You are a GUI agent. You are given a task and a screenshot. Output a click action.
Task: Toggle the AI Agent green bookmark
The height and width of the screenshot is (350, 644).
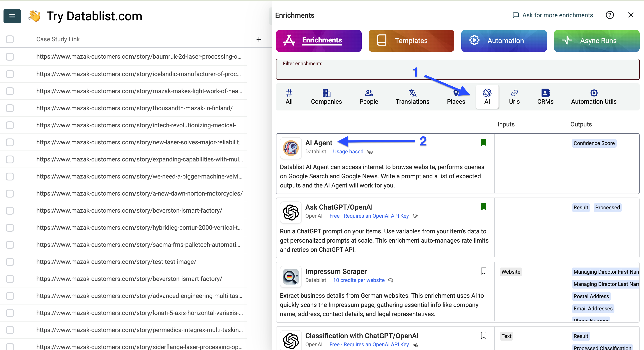click(x=483, y=142)
